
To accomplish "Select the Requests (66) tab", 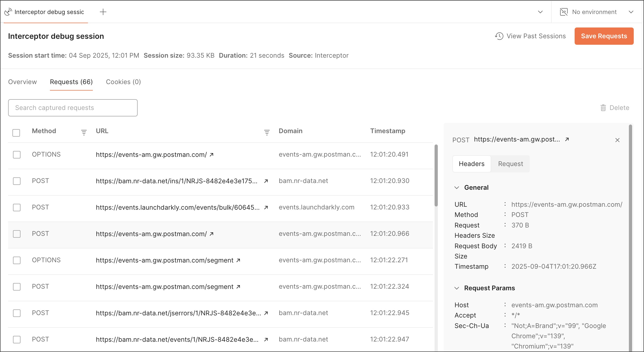I will [71, 82].
